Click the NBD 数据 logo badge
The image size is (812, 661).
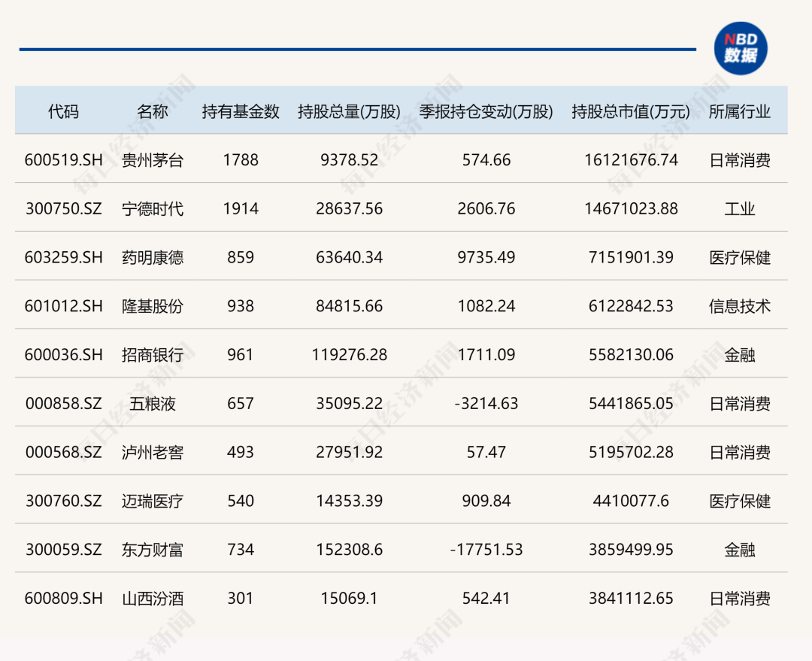click(x=741, y=48)
